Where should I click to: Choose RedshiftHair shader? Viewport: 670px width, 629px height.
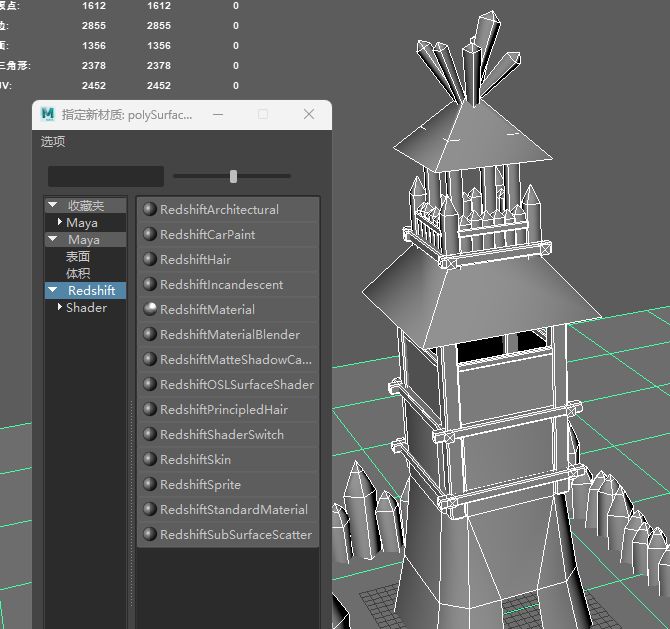point(228,259)
